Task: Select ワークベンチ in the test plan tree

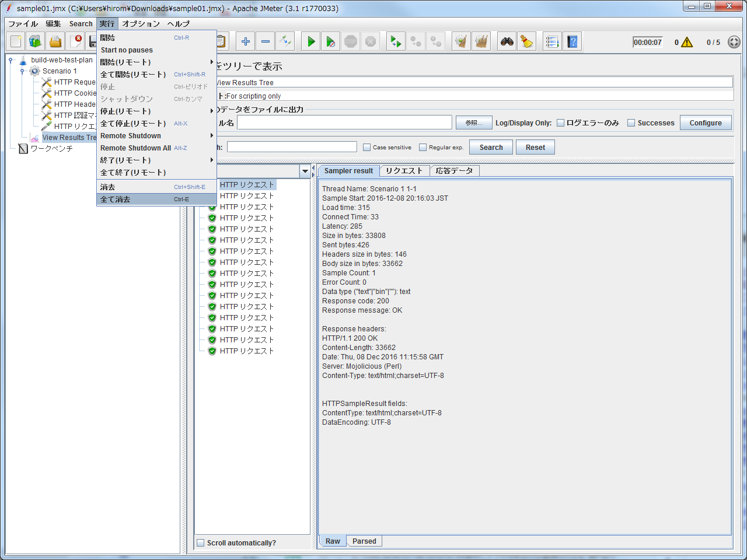Action: [51, 149]
